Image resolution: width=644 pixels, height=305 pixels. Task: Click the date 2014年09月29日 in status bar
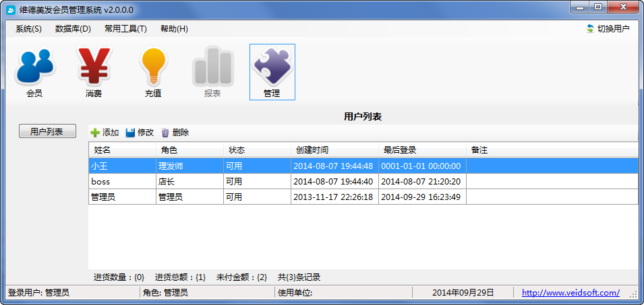463,293
